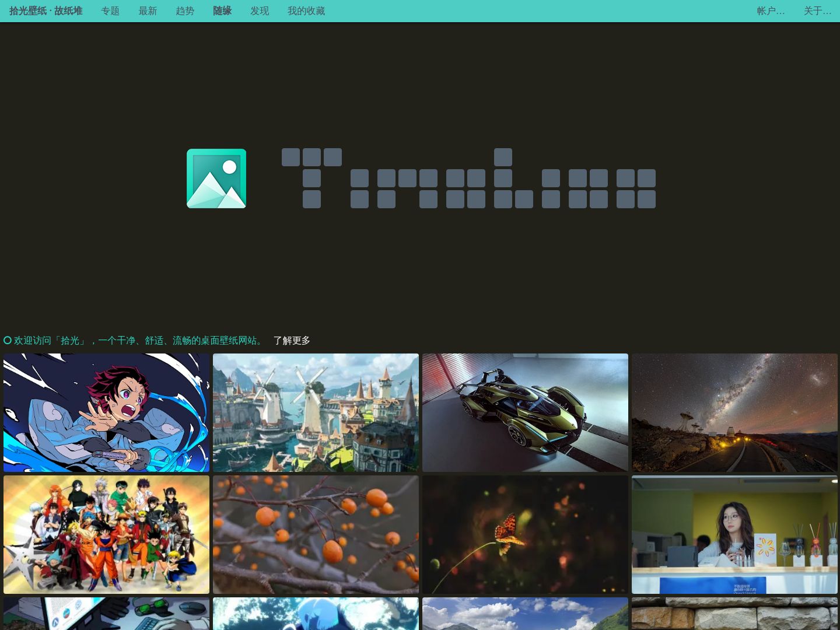The image size is (840, 630).
Task: Click the mountain picture logo icon
Action: 216,178
